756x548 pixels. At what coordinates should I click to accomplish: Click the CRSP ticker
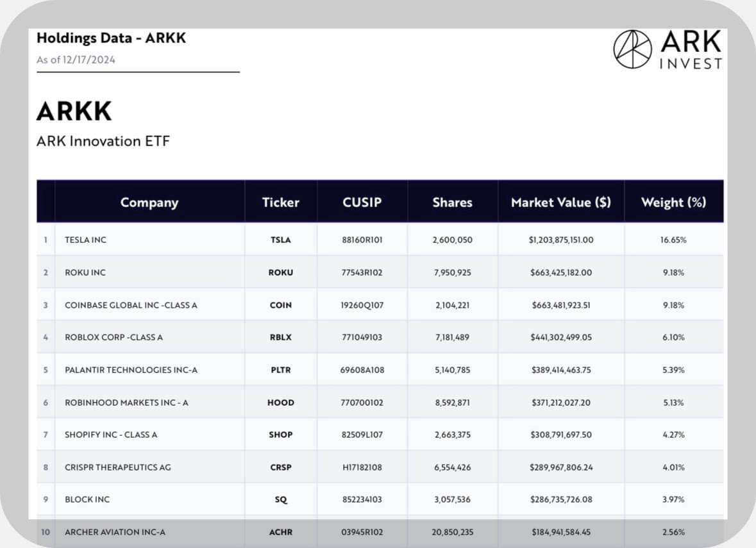(x=281, y=467)
